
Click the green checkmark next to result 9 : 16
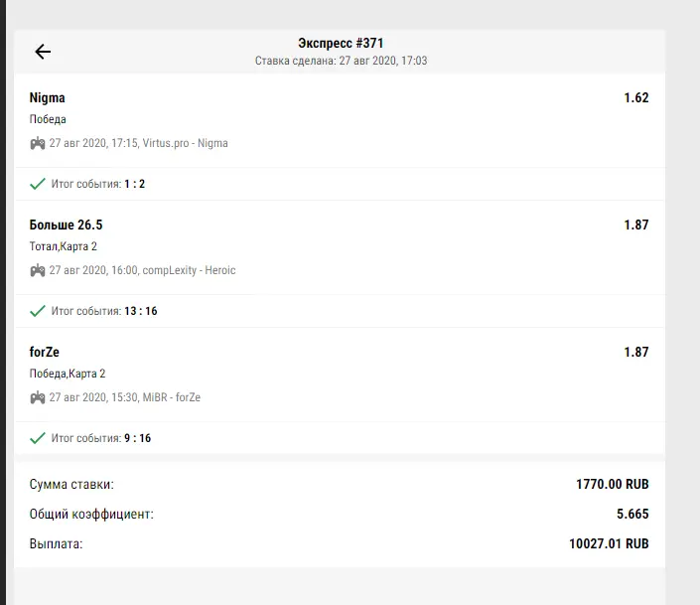tap(38, 438)
